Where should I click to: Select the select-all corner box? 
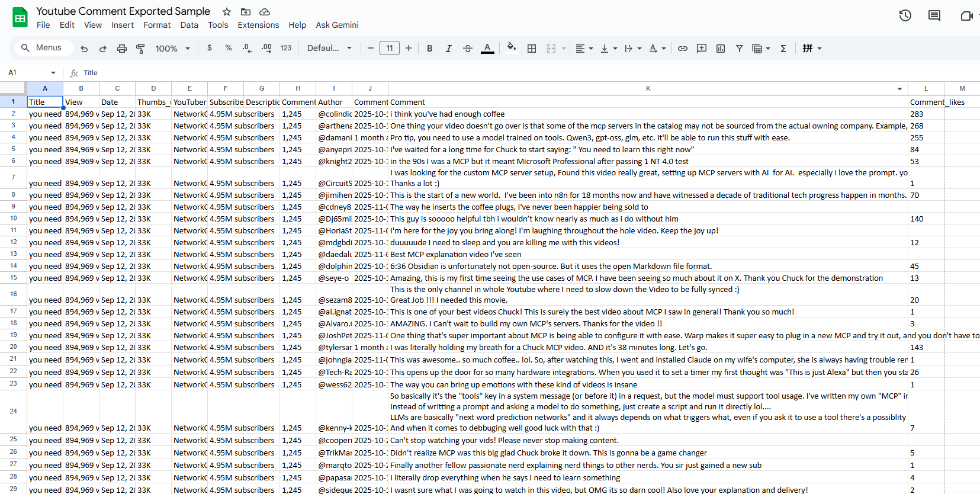(13, 88)
